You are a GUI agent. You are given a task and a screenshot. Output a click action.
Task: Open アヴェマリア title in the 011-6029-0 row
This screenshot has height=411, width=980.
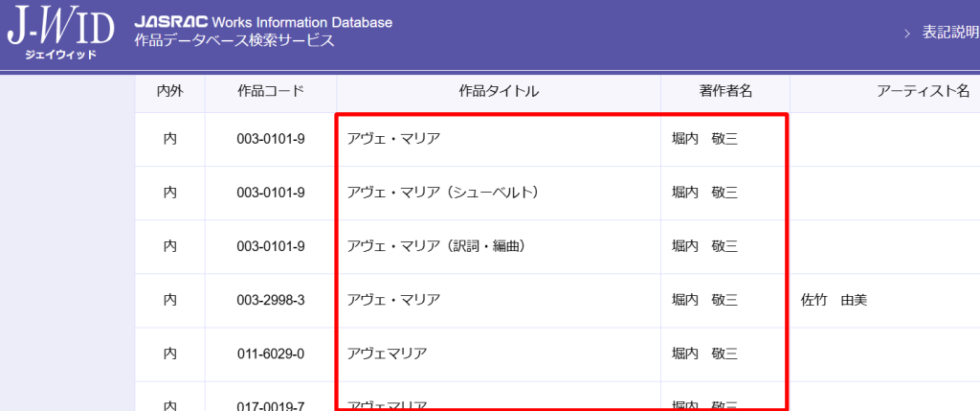(x=387, y=354)
